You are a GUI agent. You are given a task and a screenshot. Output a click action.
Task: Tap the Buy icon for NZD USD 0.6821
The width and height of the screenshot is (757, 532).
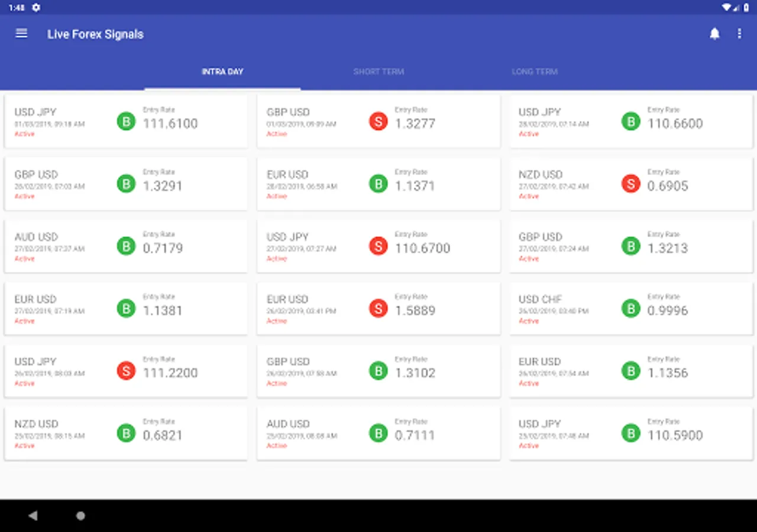coord(126,433)
